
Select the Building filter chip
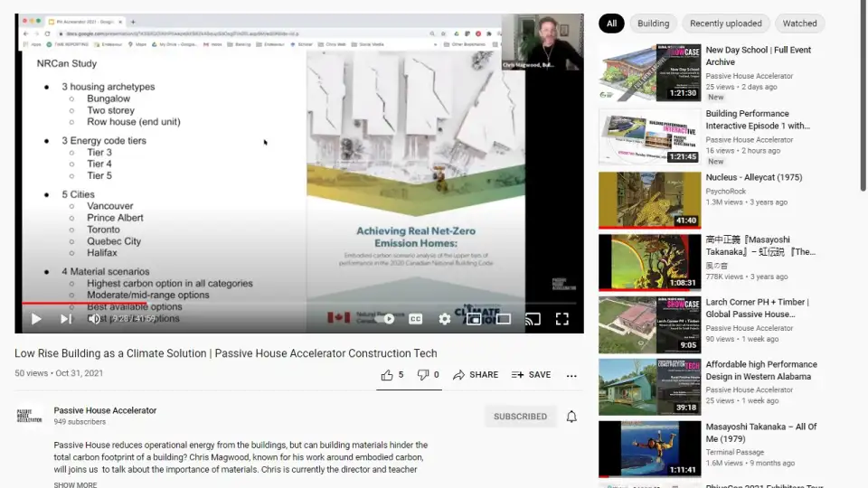653,23
